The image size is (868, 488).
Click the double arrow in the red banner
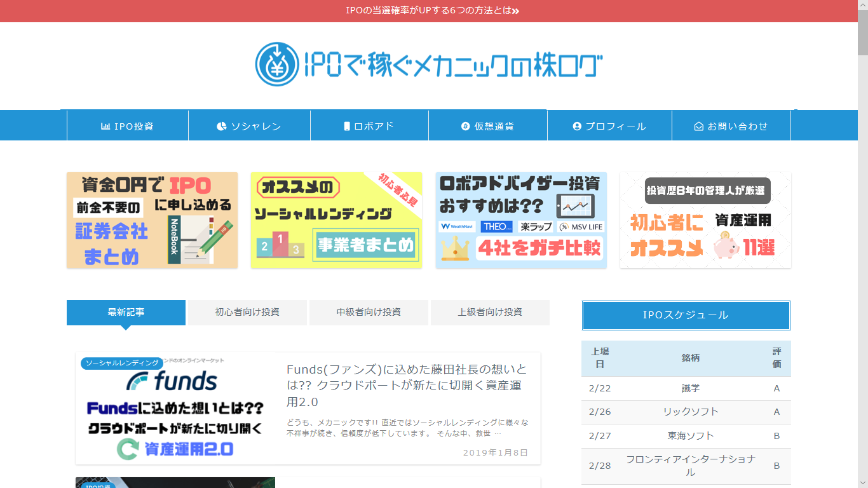click(516, 11)
